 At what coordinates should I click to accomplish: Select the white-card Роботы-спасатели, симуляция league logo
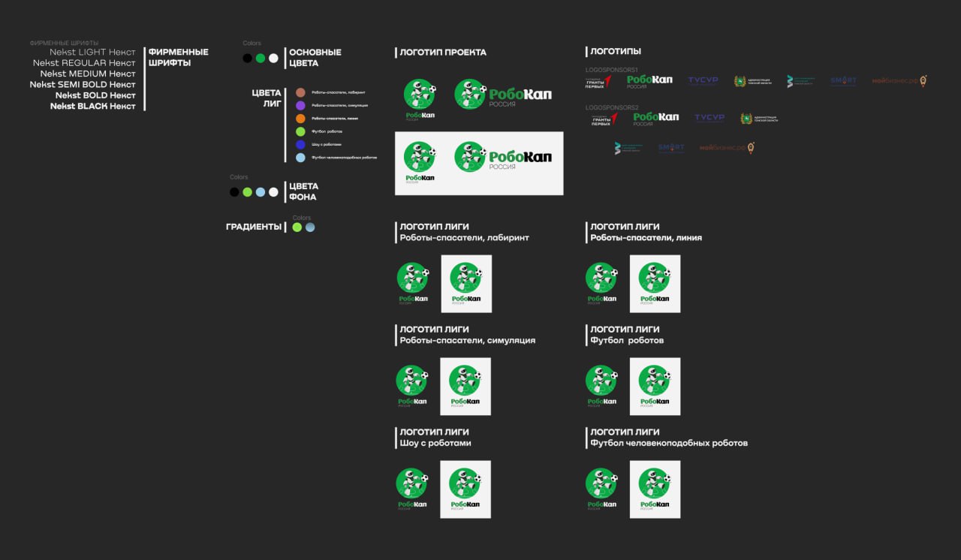[x=465, y=387]
